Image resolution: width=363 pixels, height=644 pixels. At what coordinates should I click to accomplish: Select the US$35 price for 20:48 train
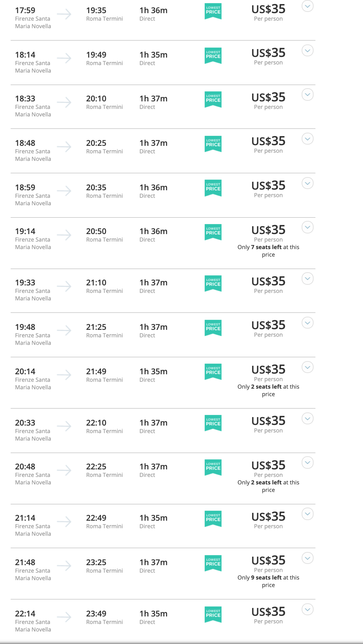268,465
